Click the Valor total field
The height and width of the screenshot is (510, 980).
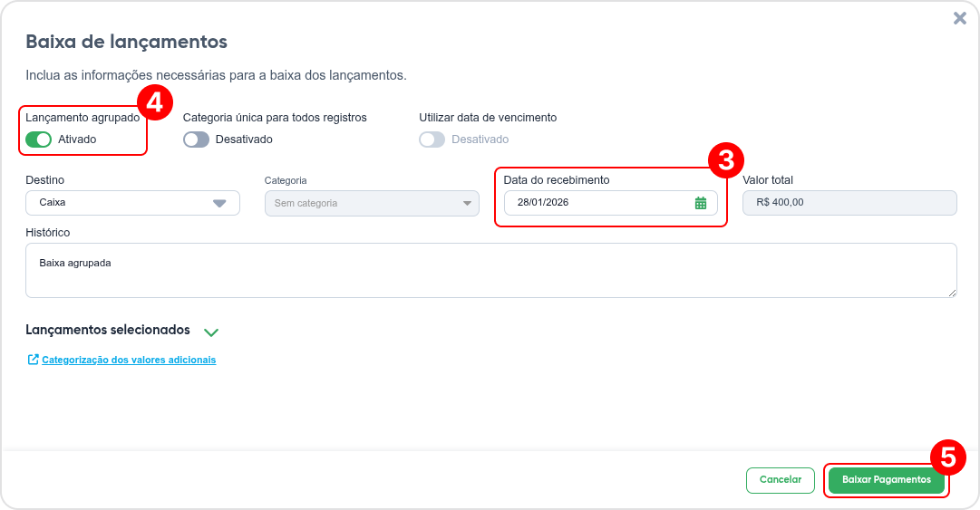click(849, 203)
